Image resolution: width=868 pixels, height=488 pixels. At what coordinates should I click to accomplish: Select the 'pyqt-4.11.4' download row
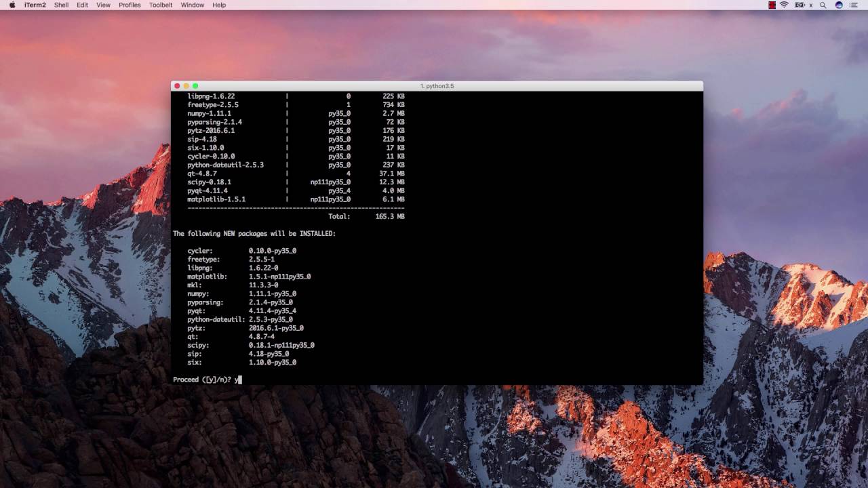point(296,190)
